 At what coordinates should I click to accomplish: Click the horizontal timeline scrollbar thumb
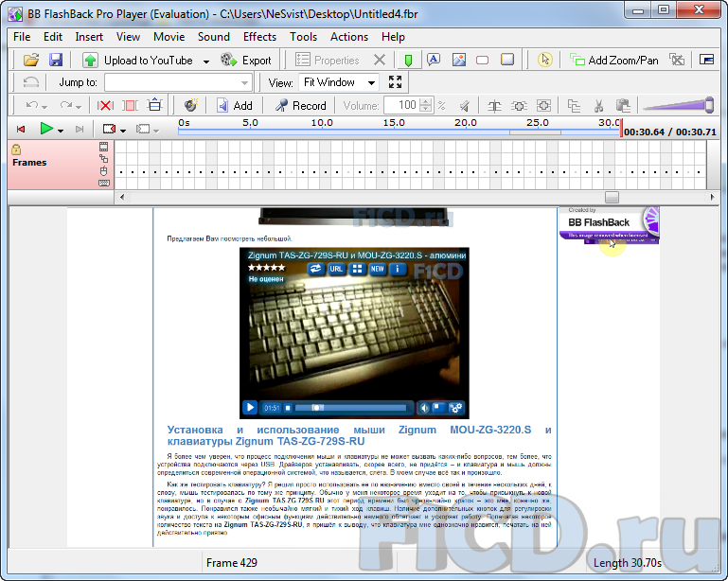[x=612, y=197]
